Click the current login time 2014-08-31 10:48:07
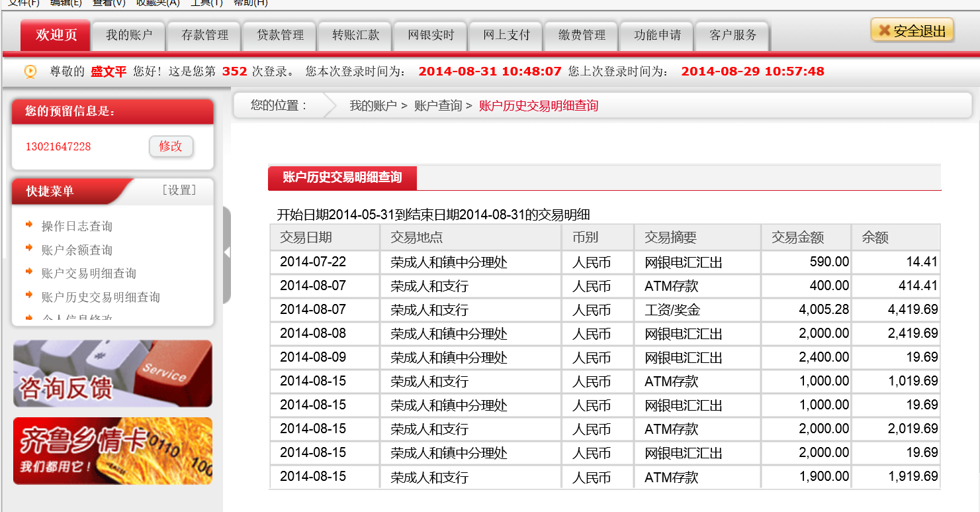The image size is (980, 512). (490, 72)
